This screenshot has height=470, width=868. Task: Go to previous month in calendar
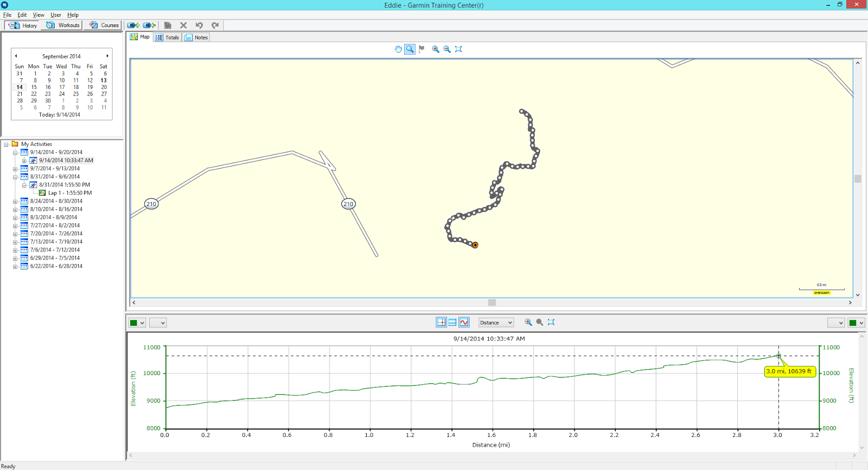click(16, 56)
